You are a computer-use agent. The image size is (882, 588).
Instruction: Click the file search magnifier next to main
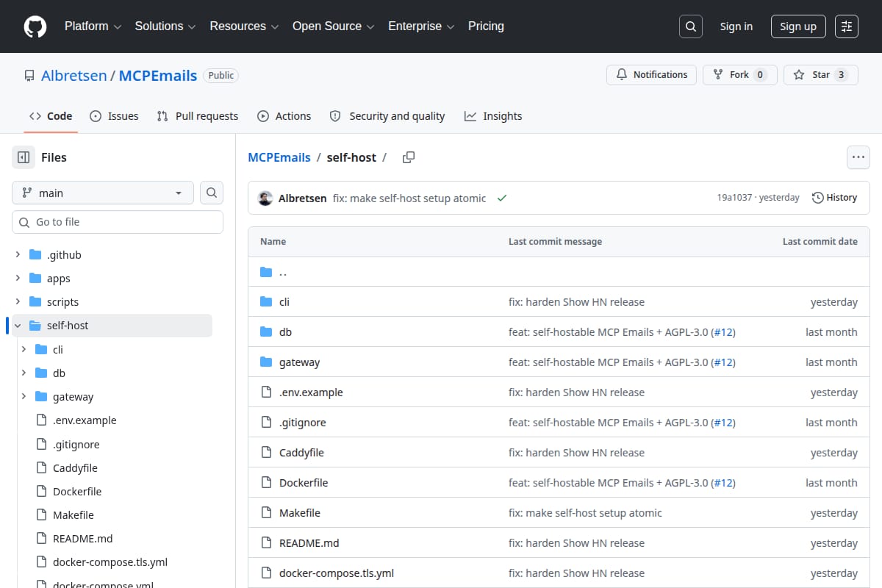[212, 193]
